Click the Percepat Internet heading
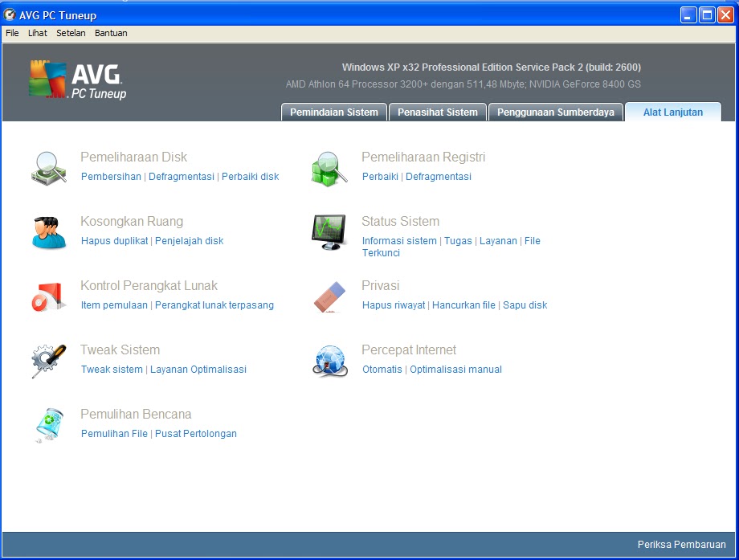739x560 pixels. tap(409, 349)
